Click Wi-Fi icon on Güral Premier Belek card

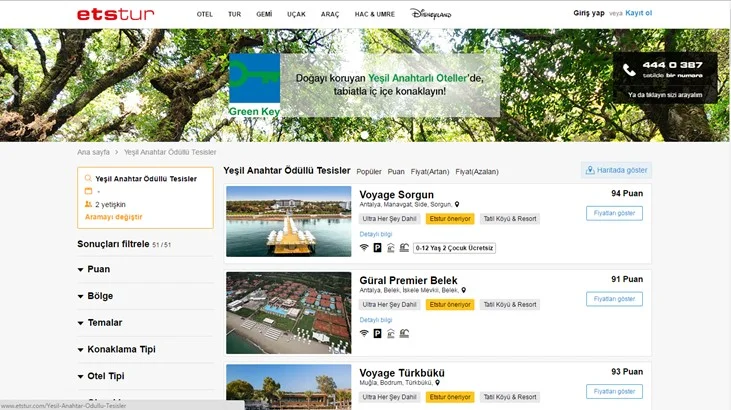click(x=364, y=333)
